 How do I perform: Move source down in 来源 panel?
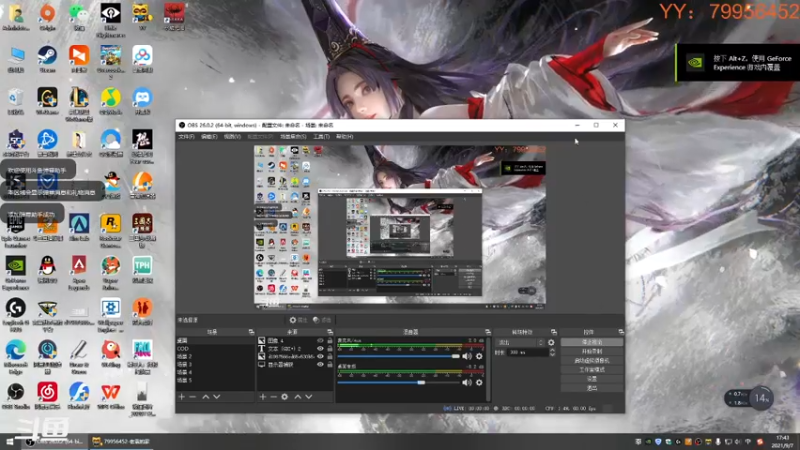[x=309, y=396]
